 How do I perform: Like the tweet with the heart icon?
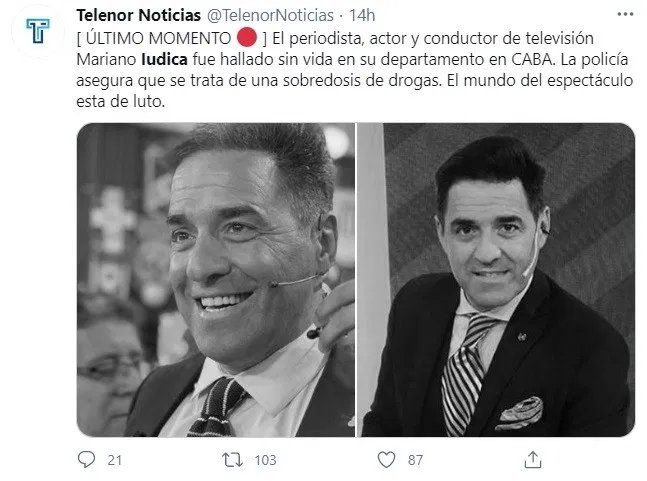(x=387, y=460)
